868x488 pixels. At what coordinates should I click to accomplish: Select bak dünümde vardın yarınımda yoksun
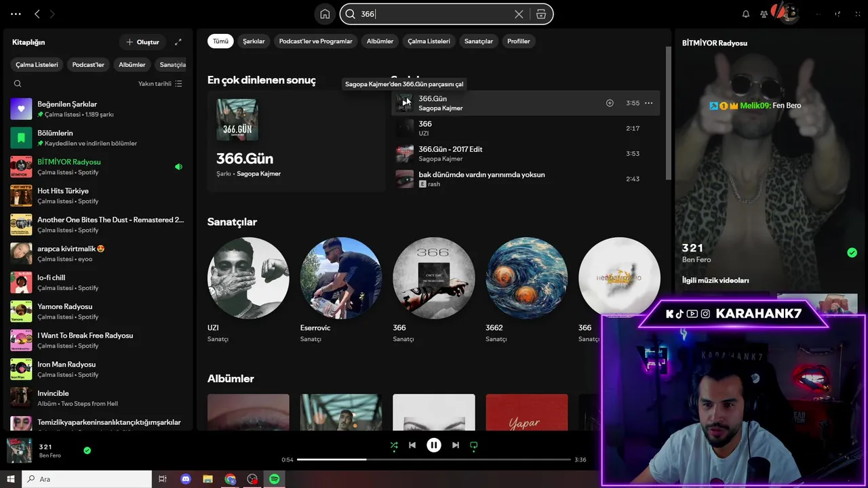point(526,179)
